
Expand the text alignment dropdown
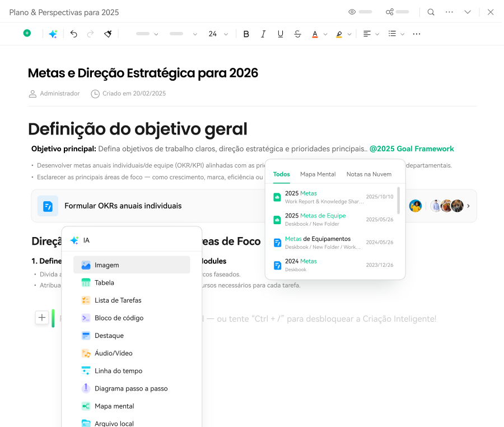pyautogui.click(x=377, y=34)
